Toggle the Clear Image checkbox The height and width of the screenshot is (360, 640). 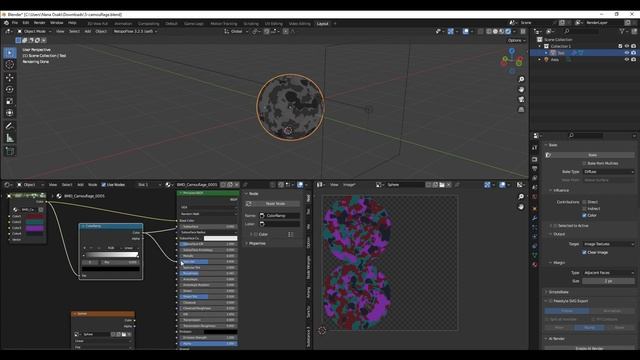[584, 253]
